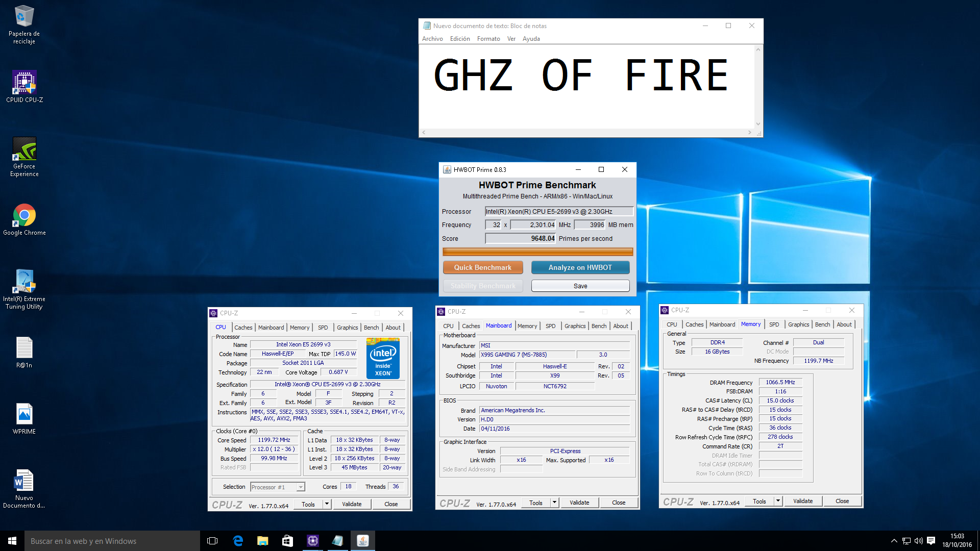Select the Intel Extreme Tuning Utility shortcut
This screenshot has height=551, width=980.
[x=24, y=290]
